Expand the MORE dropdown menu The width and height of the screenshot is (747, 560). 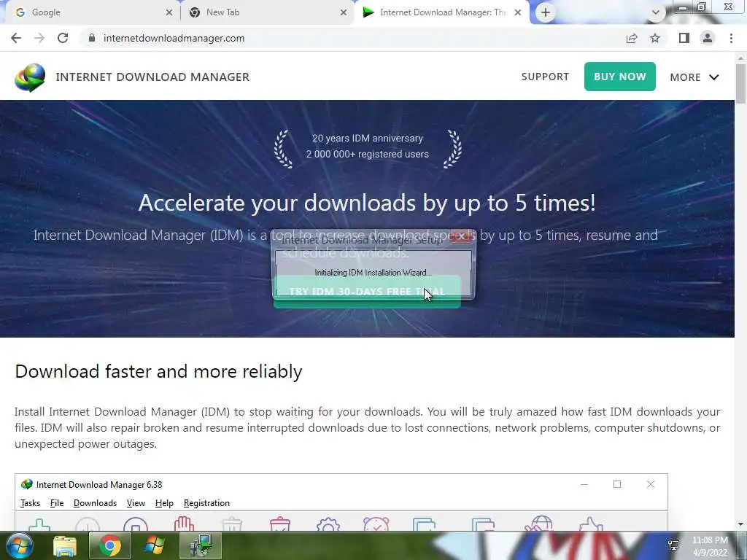[x=694, y=77]
